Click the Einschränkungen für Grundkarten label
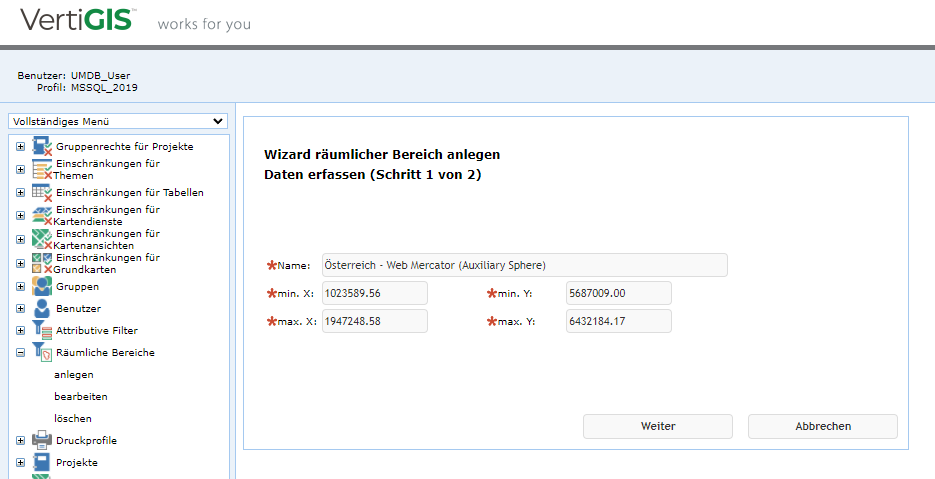This screenshot has width=935, height=479. click(107, 263)
